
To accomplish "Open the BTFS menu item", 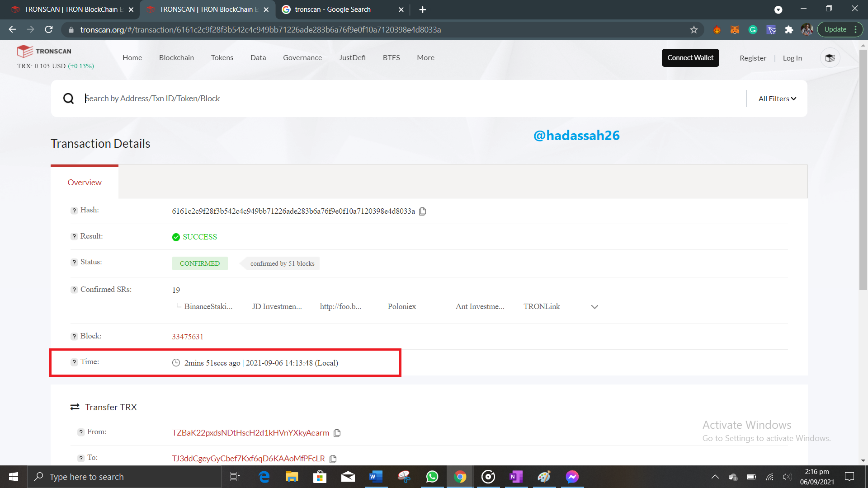I will (x=392, y=58).
